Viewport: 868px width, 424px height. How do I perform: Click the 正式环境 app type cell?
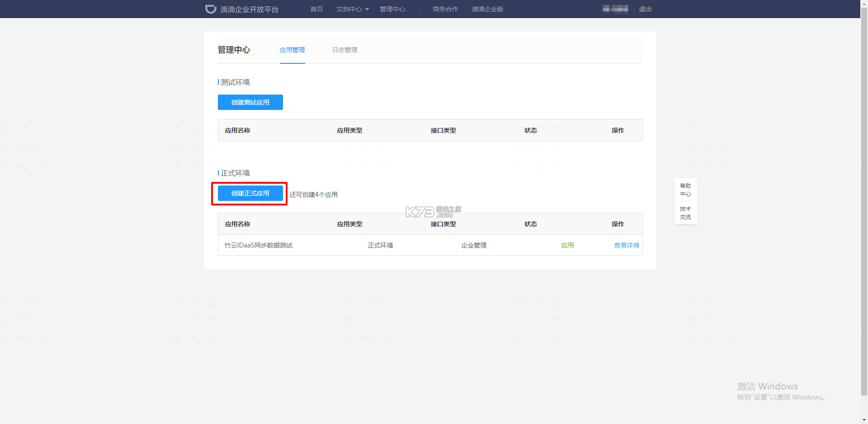pos(380,245)
